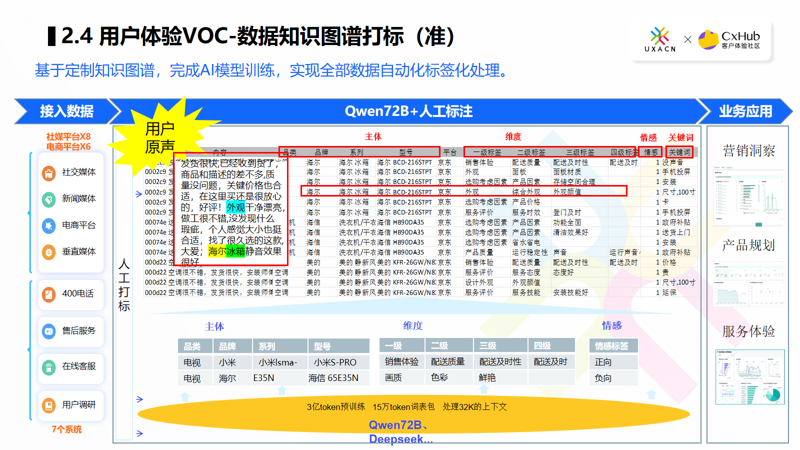Click the 负向 sentiment cell
Screen dimensions: 800x450
click(613, 378)
